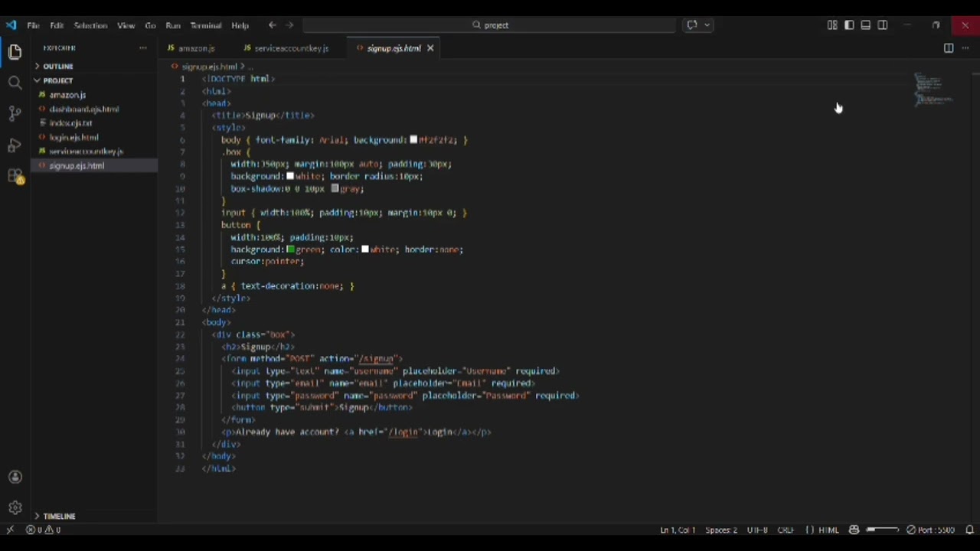Image resolution: width=980 pixels, height=551 pixels.
Task: Toggle the bottom Panel visibility
Action: (x=866, y=25)
